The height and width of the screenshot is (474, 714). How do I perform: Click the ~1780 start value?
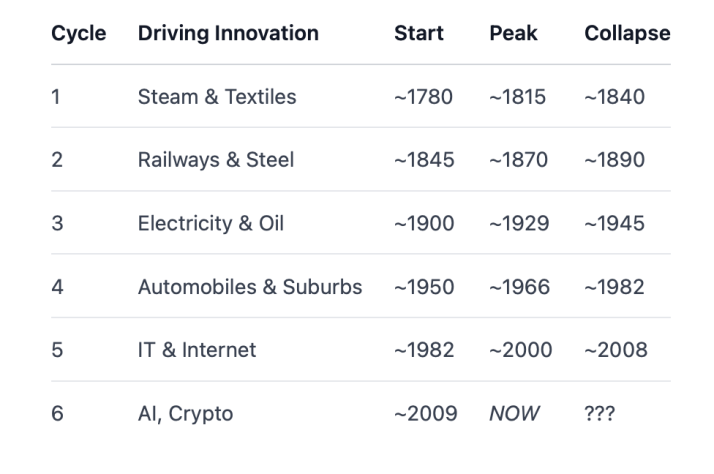click(x=423, y=97)
